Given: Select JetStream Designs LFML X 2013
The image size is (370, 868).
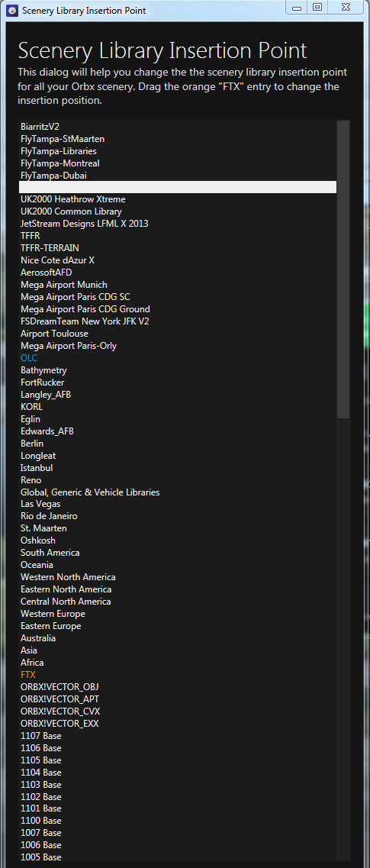Looking at the screenshot, I should 85,224.
